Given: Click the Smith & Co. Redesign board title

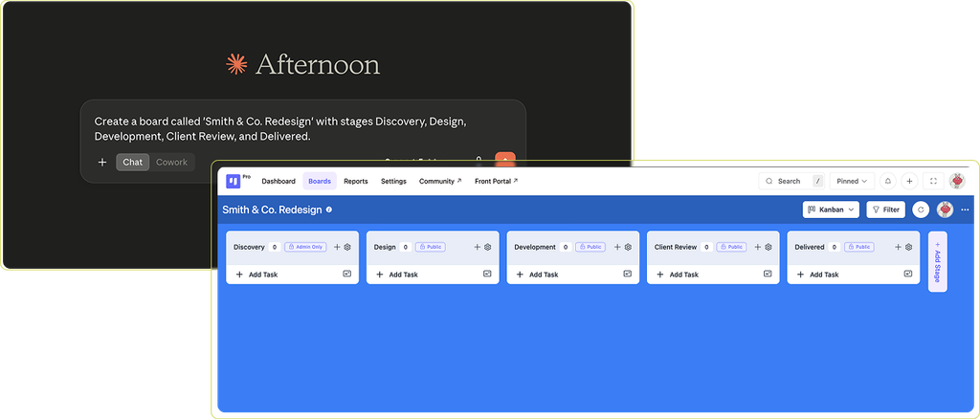Looking at the screenshot, I should 273,209.
